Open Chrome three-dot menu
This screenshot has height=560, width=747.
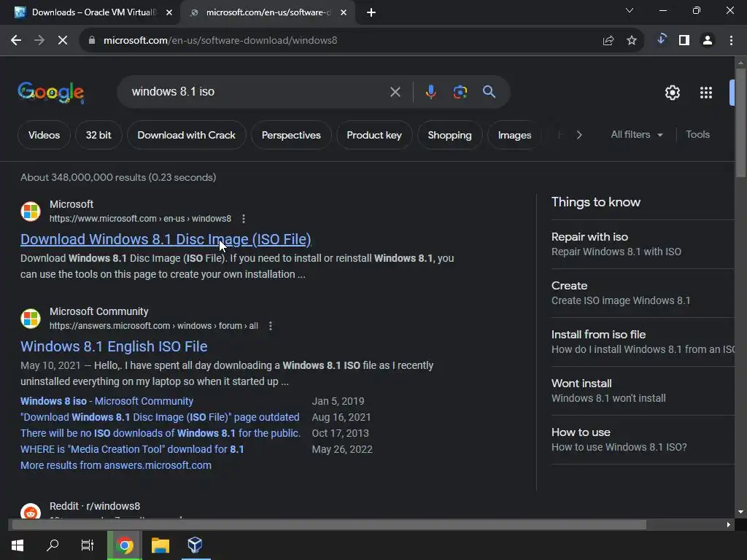pos(731,41)
